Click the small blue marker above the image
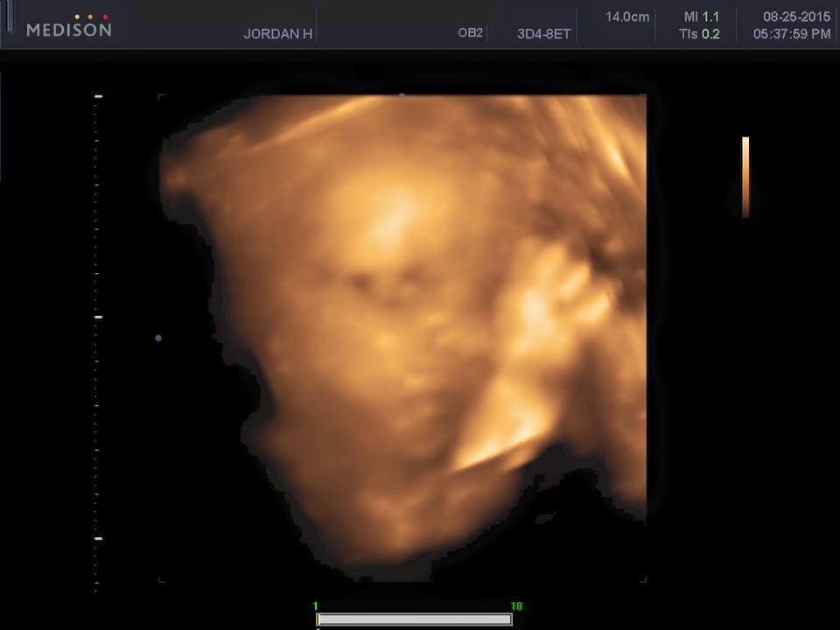This screenshot has width=840, height=630. point(402,94)
